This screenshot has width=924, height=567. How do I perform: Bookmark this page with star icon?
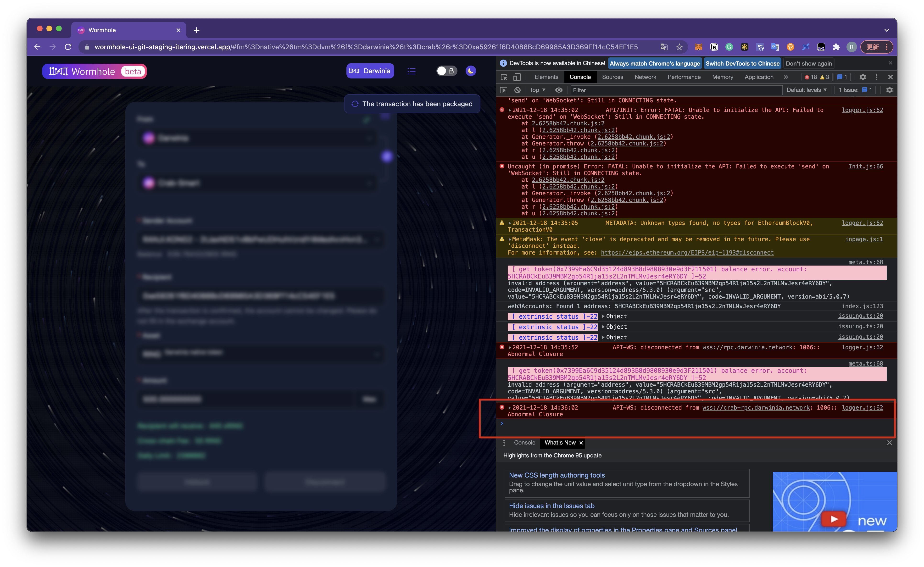pos(679,47)
